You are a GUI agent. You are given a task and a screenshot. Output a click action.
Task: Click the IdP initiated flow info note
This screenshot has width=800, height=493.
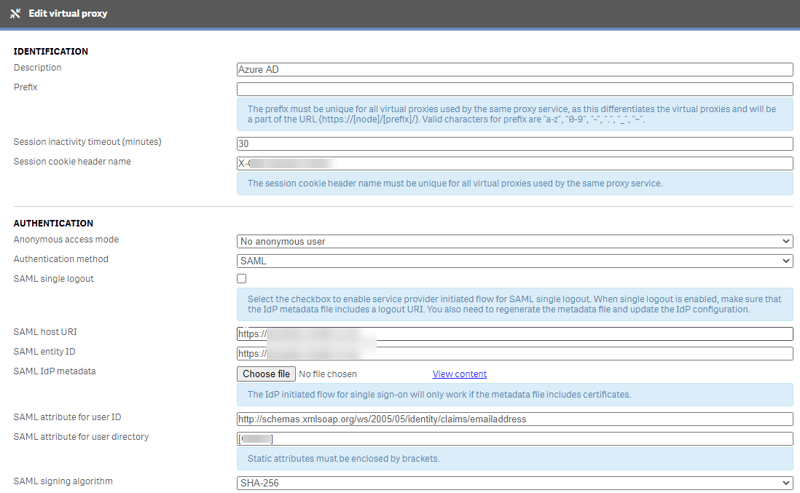(x=515, y=395)
